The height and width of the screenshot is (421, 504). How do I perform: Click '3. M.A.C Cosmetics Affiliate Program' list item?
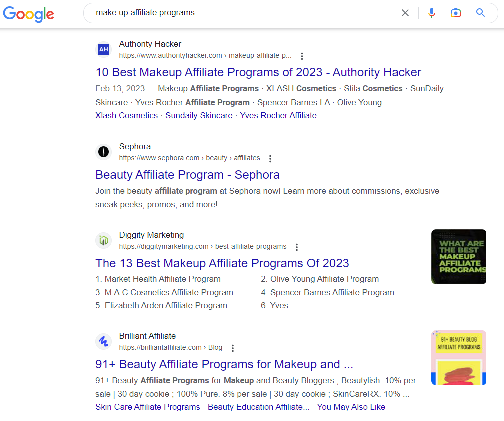click(x=164, y=292)
